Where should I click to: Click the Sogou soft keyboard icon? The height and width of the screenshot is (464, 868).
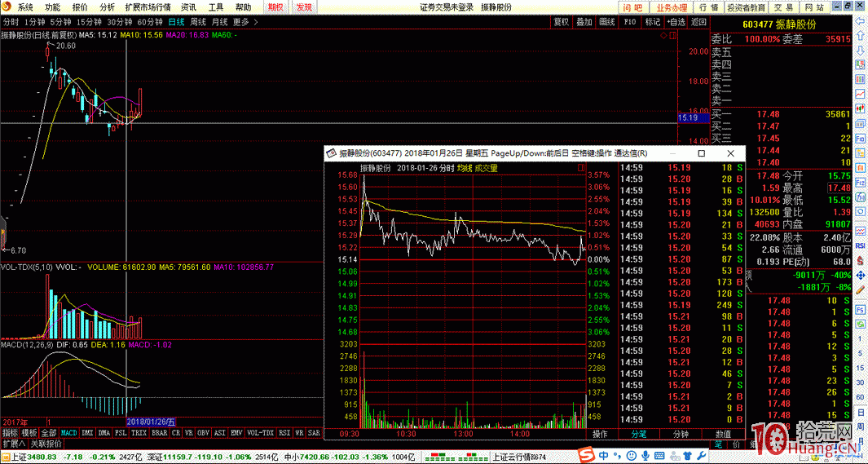(x=659, y=456)
